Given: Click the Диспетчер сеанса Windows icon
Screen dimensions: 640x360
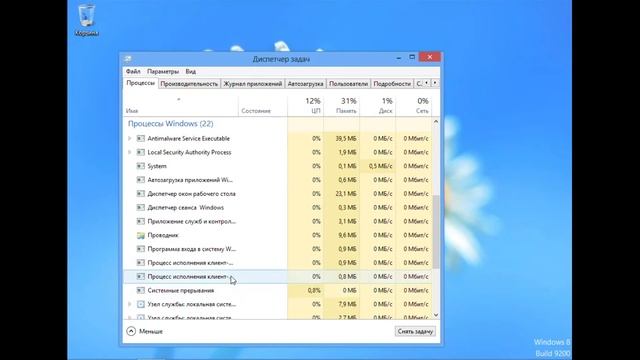Looking at the screenshot, I should click(x=140, y=207).
